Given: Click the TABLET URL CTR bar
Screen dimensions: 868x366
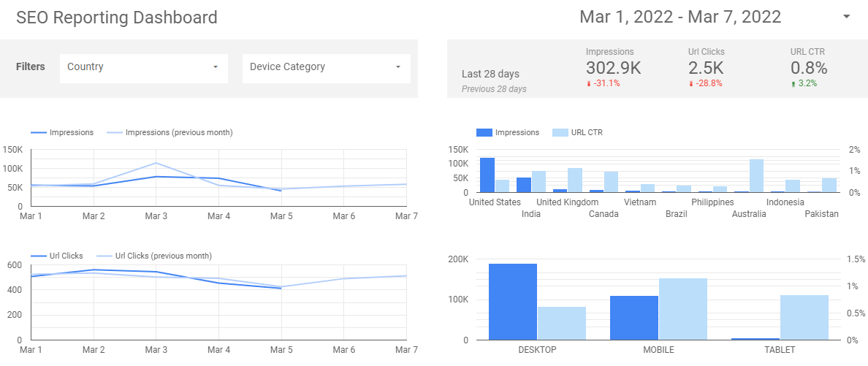Looking at the screenshot, I should click(x=804, y=317).
